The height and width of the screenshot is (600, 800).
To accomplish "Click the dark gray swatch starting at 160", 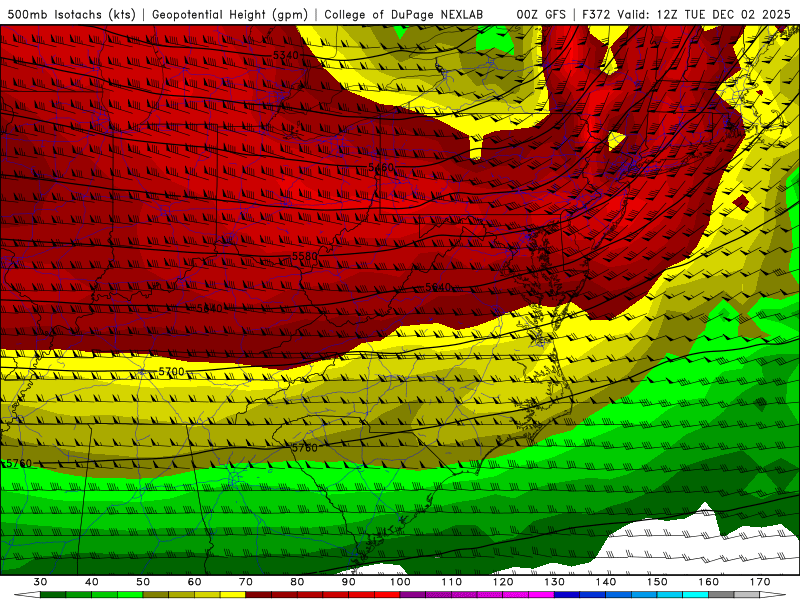I will 721,595.
